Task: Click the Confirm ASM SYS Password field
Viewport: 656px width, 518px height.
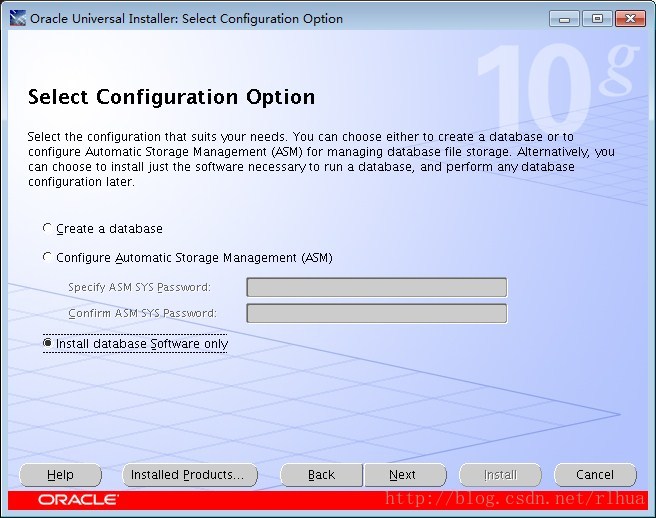Action: point(377,313)
